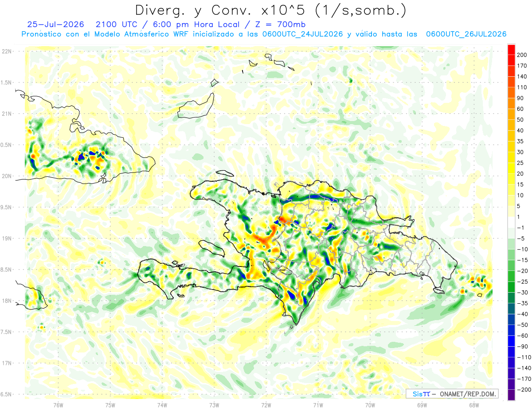Click the "71W" longitude label

pyautogui.click(x=318, y=404)
